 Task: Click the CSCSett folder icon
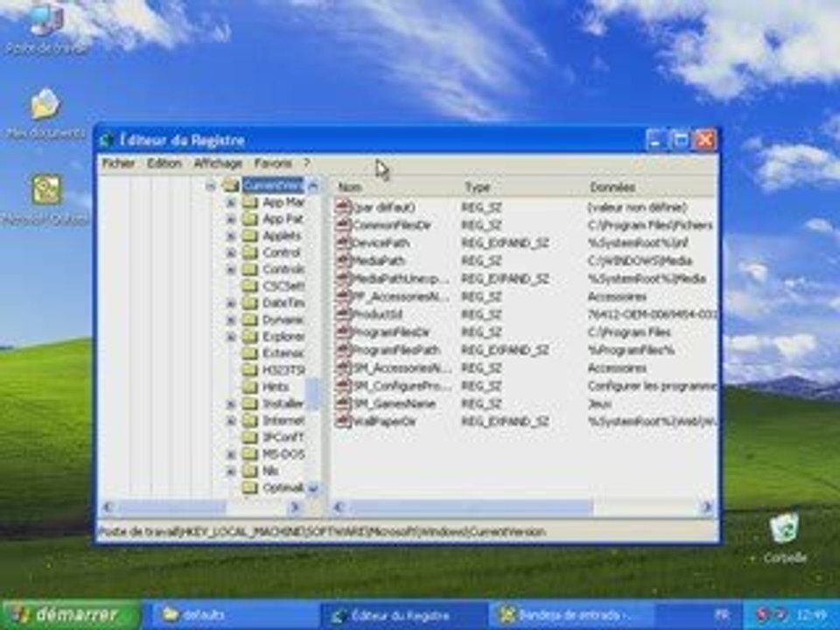coord(249,286)
